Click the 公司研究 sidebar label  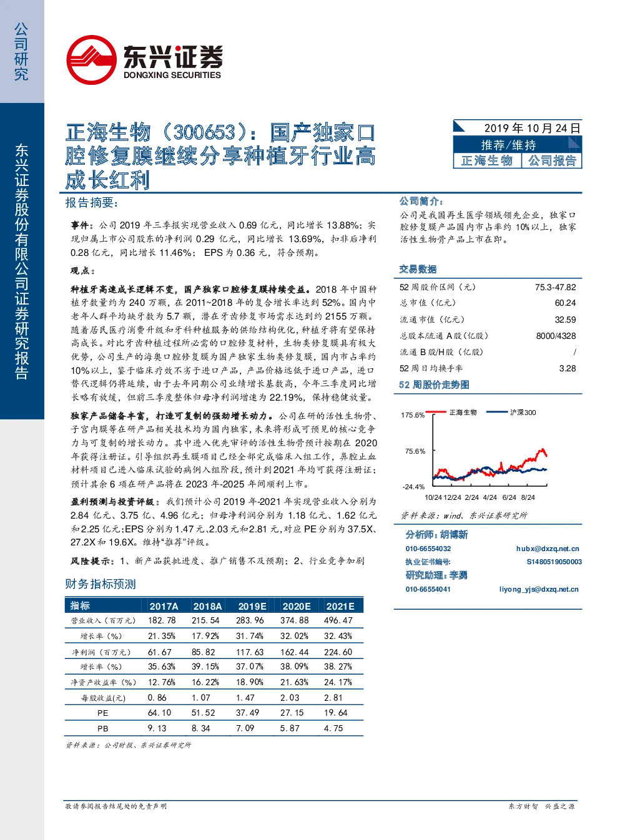coord(21,52)
